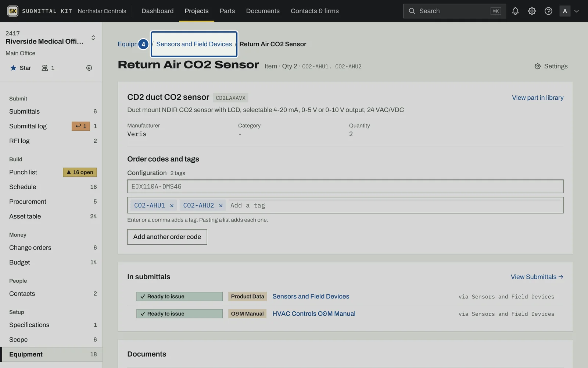
Task: Open the View Submittals link
Action: [537, 277]
